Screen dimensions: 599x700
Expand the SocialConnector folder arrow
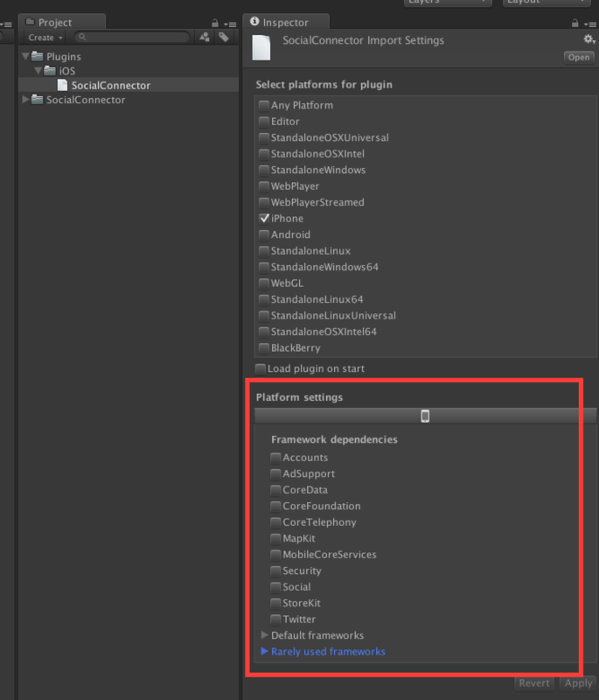pos(26,99)
